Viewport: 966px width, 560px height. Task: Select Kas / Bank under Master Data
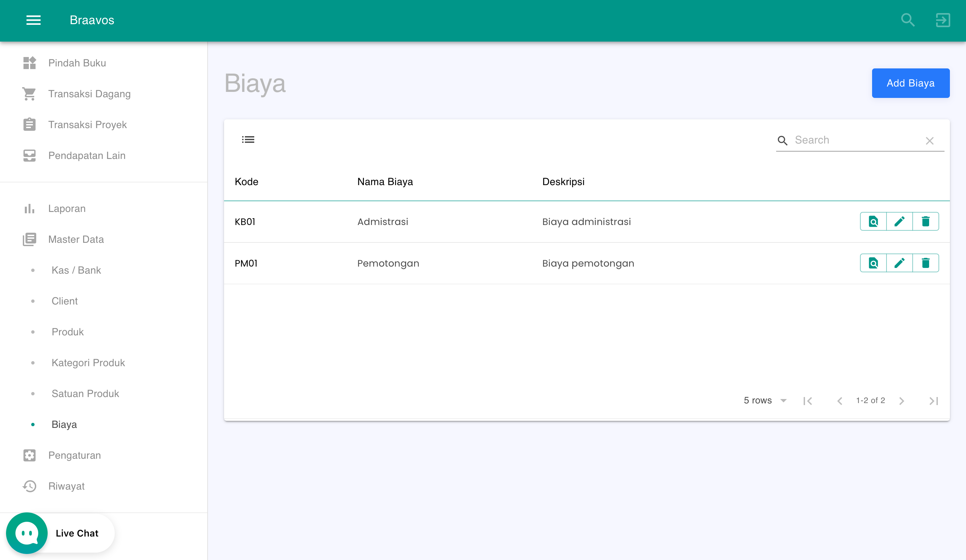(x=76, y=270)
